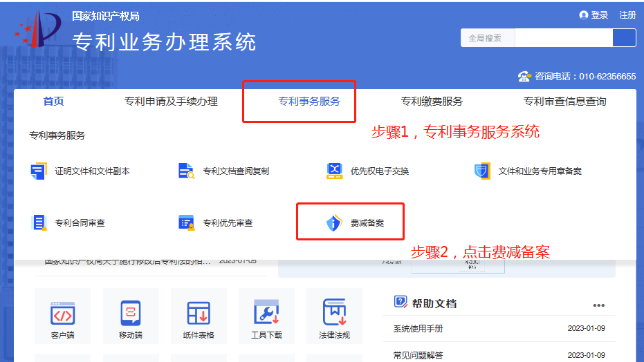Focus the global search input field
This screenshot has height=362, width=644.
pos(564,38)
